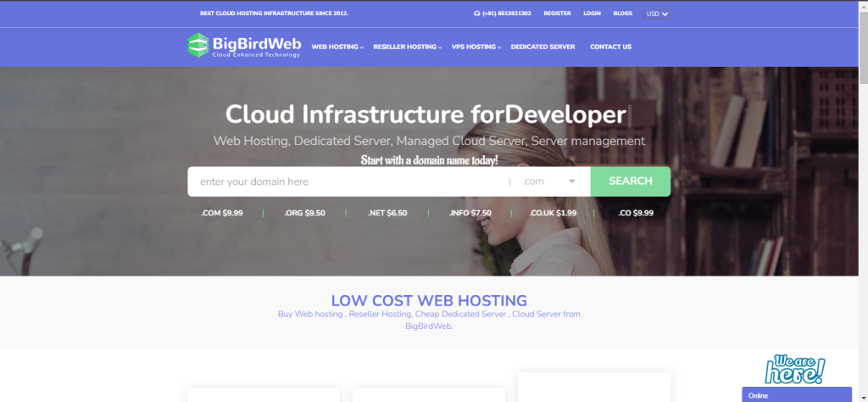868x402 pixels.
Task: Open the CONTACT US menu item
Action: pos(610,47)
